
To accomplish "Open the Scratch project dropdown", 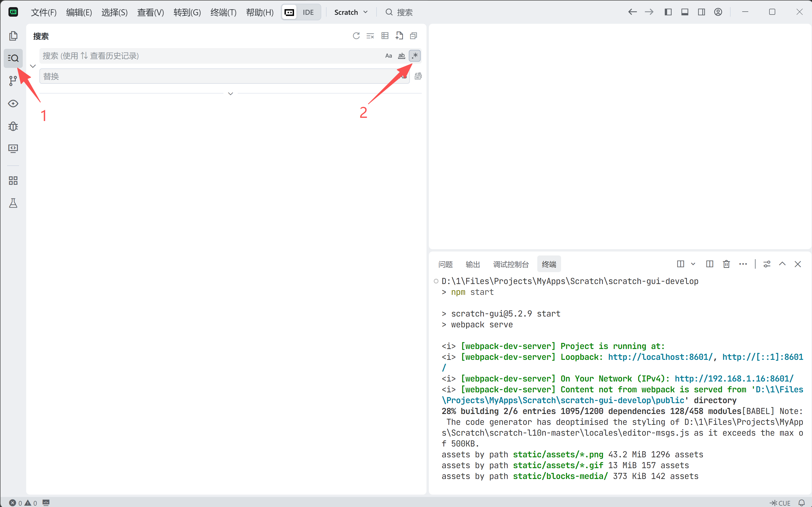I will coord(351,12).
